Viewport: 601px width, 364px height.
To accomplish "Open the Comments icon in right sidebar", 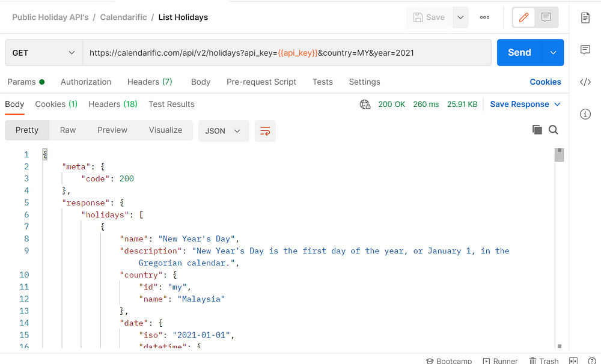I will [585, 50].
